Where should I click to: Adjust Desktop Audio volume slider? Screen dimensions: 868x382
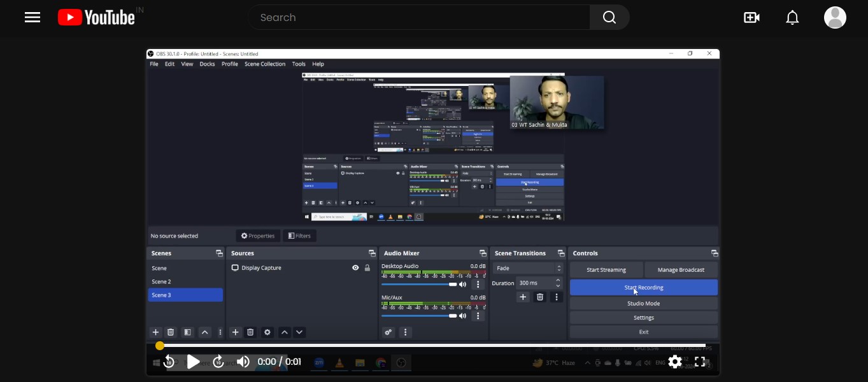[419, 285]
